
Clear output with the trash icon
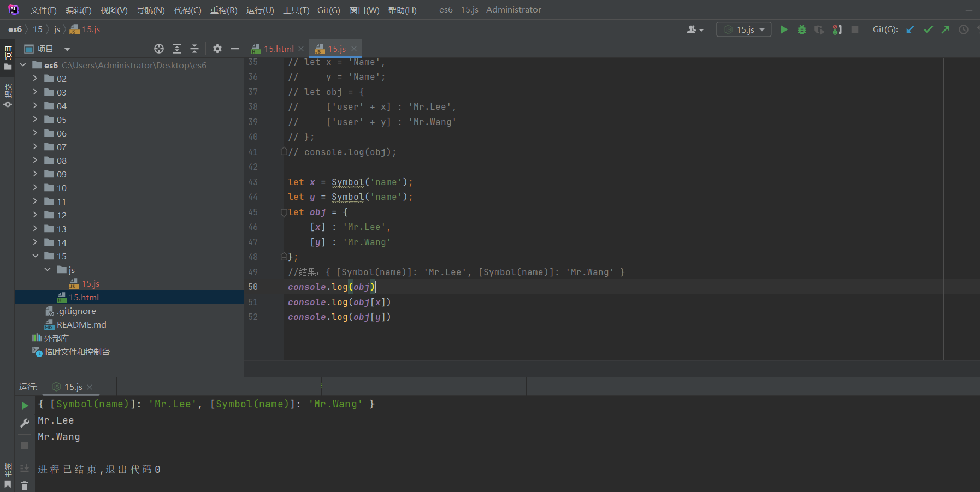[25, 485]
